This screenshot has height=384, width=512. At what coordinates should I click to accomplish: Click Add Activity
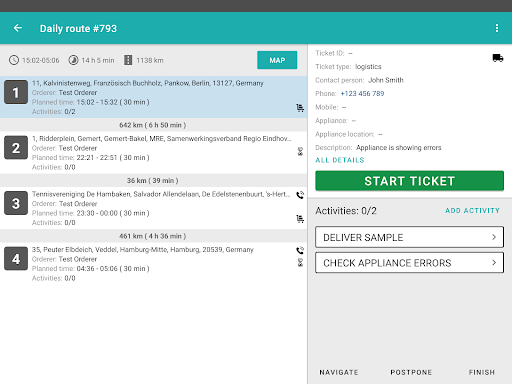pos(472,211)
